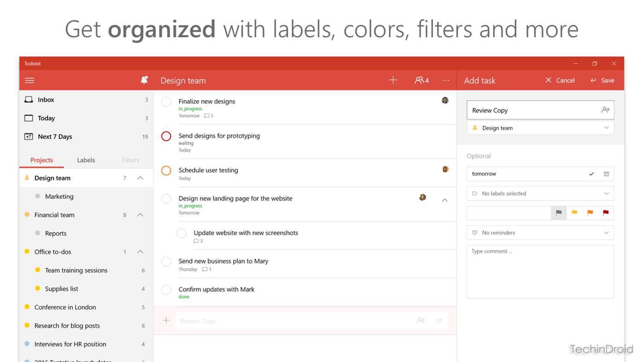644x362 pixels.
Task: Open the hamburger navigation menu
Action: pos(29,80)
